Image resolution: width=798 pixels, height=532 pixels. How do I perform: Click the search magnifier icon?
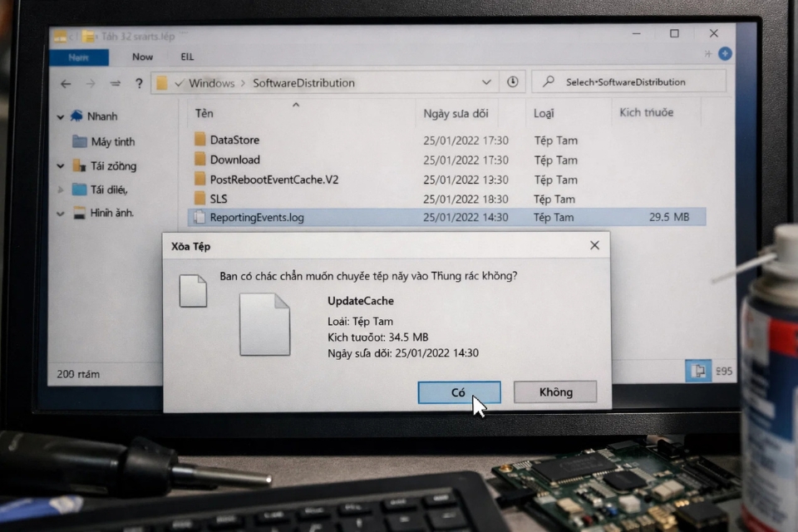pos(548,81)
